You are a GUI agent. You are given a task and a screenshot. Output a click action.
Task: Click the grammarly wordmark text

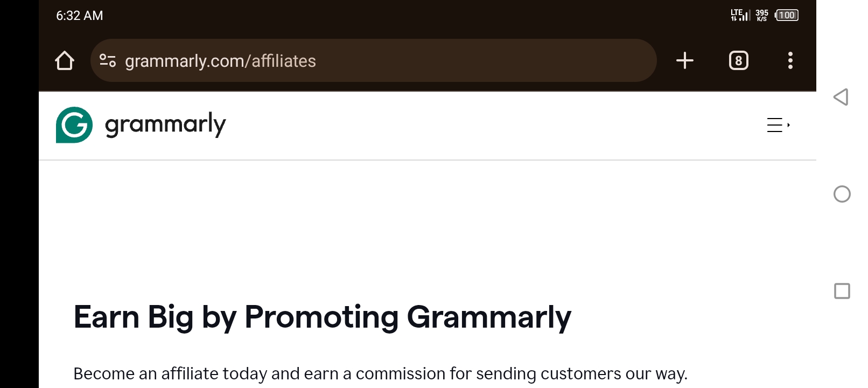point(165,125)
